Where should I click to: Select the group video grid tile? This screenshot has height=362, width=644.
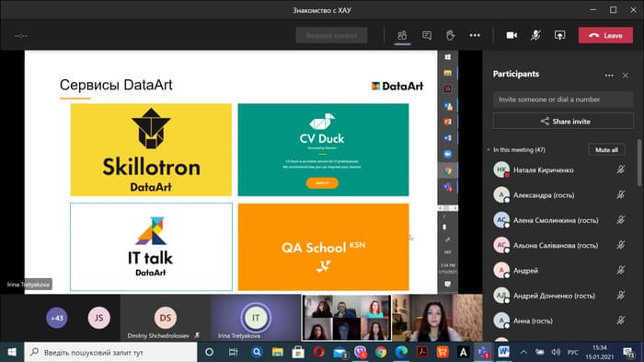click(346, 318)
